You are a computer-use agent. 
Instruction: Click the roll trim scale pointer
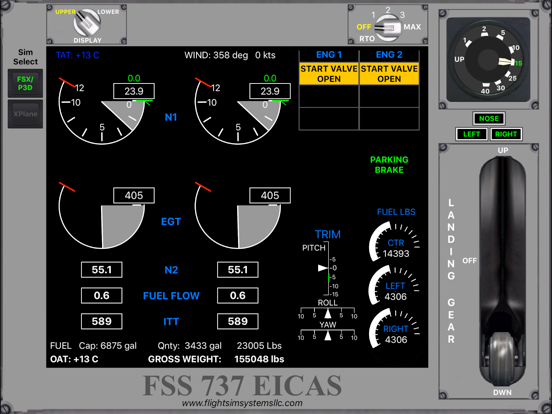tap(328, 313)
